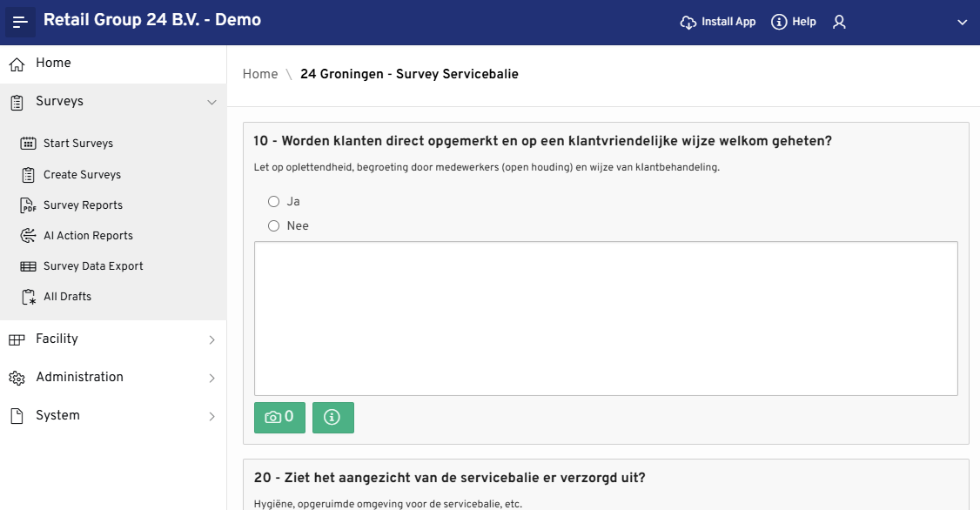This screenshot has width=980, height=510.
Task: Go to AI Action Reports
Action: pos(88,236)
